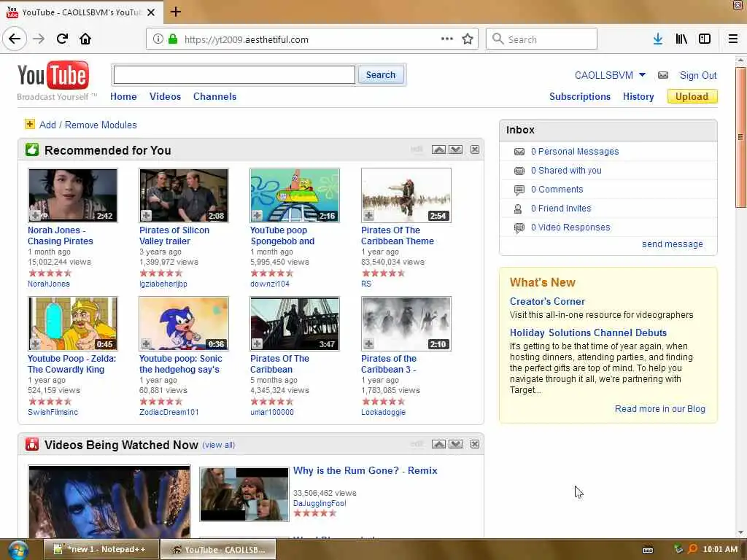Image resolution: width=747 pixels, height=560 pixels.
Task: Close the YouTube browser tab
Action: tap(151, 12)
